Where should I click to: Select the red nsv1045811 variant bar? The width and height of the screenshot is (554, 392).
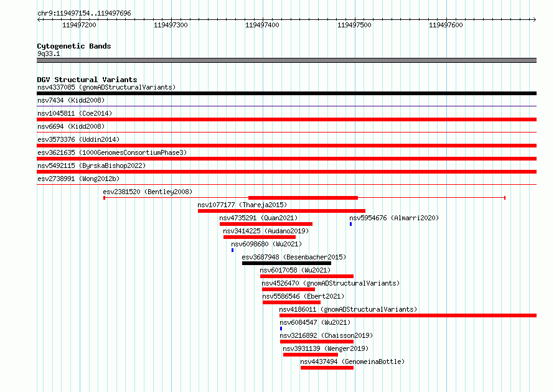(x=286, y=119)
